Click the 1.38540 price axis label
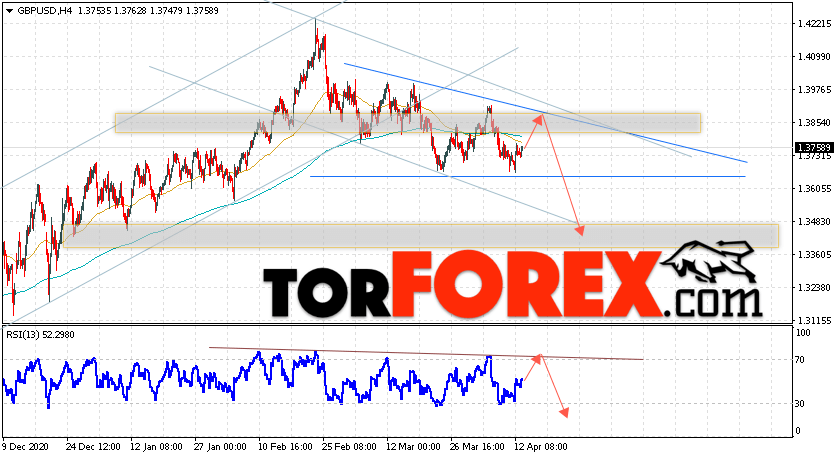Viewport: 838px width, 458px height. pyautogui.click(x=814, y=122)
